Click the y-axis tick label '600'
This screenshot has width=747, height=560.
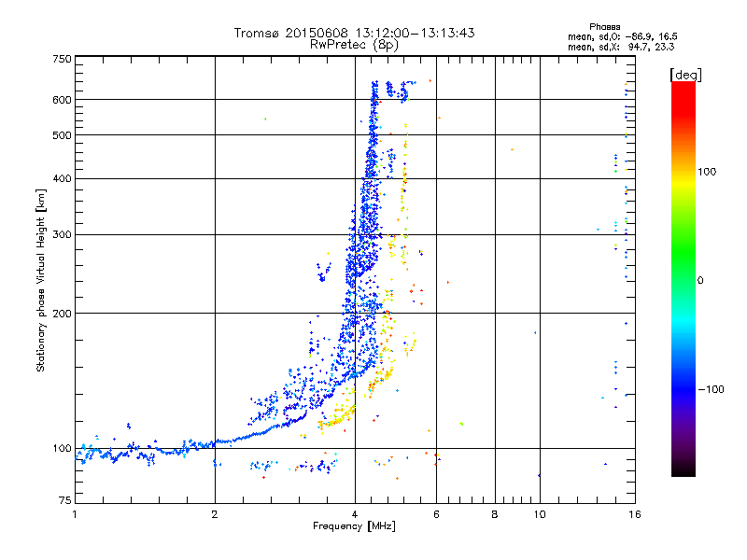pos(62,100)
